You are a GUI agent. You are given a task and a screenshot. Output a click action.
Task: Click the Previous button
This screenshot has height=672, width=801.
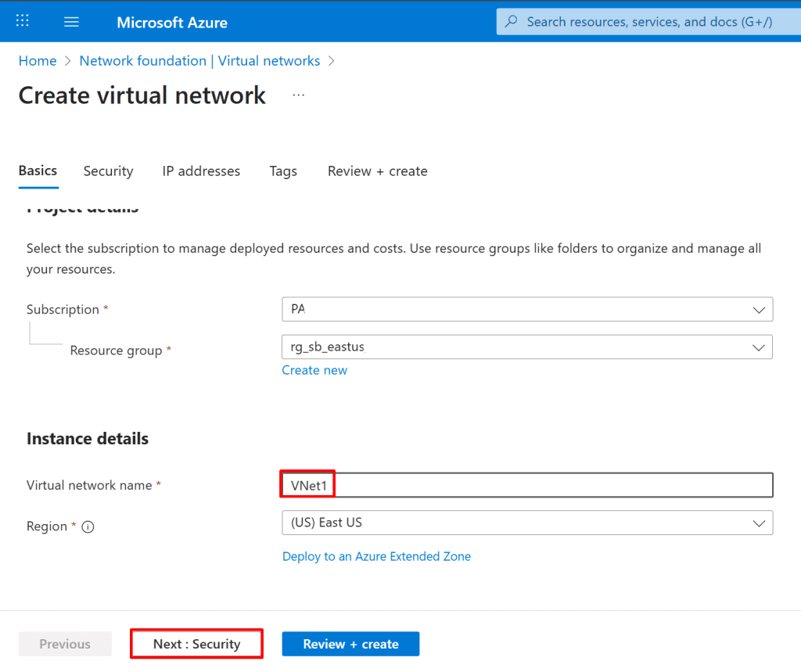(x=65, y=644)
